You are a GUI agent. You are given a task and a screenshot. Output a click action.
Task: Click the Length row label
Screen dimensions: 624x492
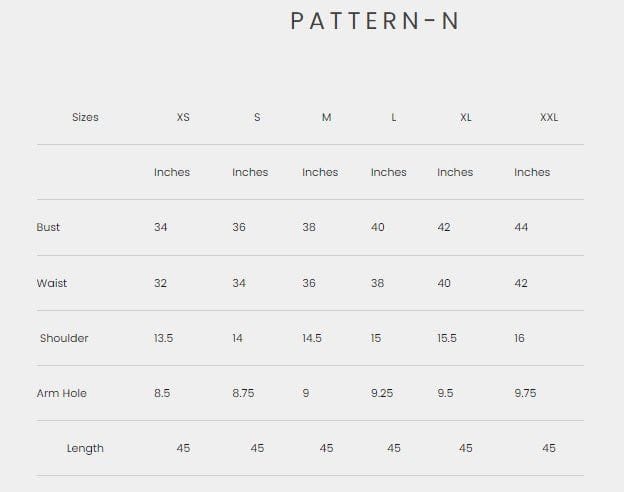(85, 448)
